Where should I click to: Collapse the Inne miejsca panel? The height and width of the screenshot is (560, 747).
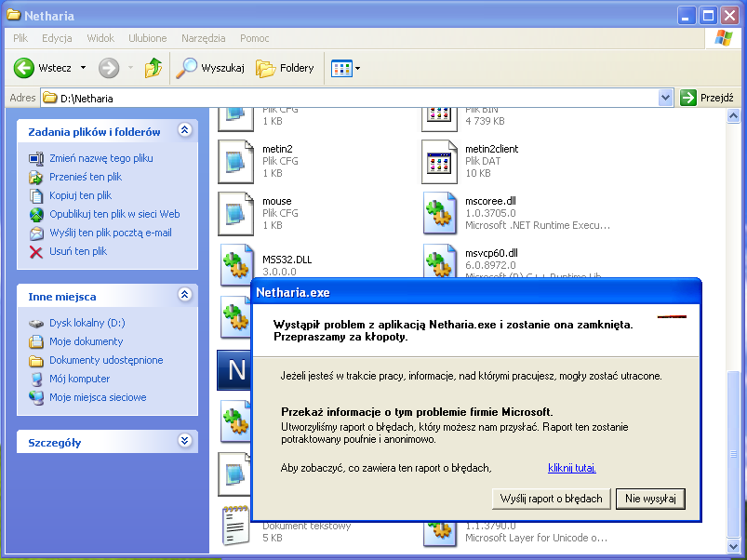(x=185, y=294)
